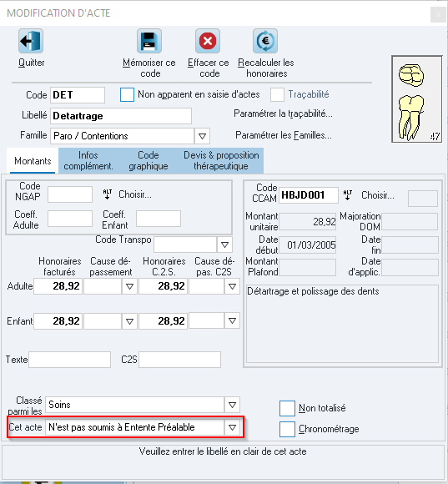Open Enfant Cause dépassement dropdown
Image resolution: width=448 pixels, height=484 pixels.
pyautogui.click(x=129, y=321)
